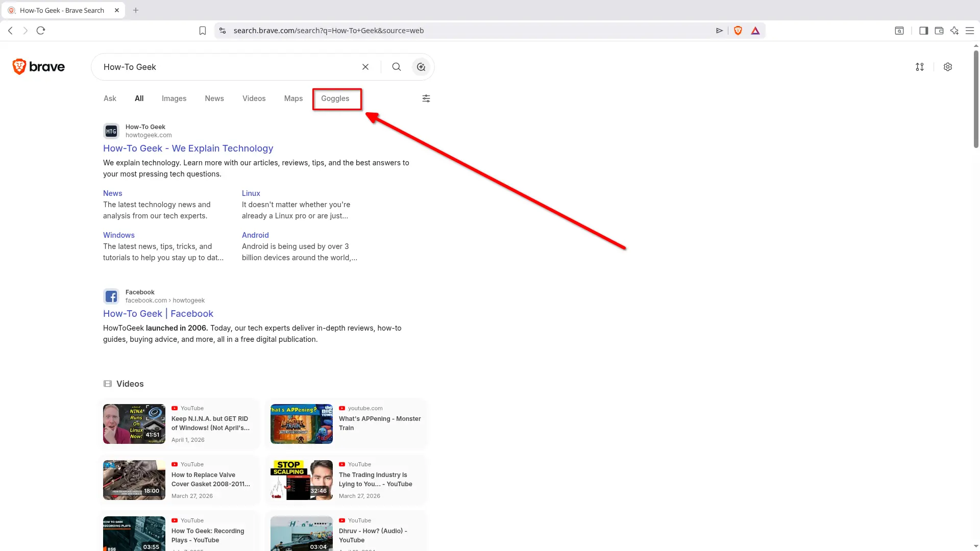Toggle the browser sidebar panel

(923, 31)
